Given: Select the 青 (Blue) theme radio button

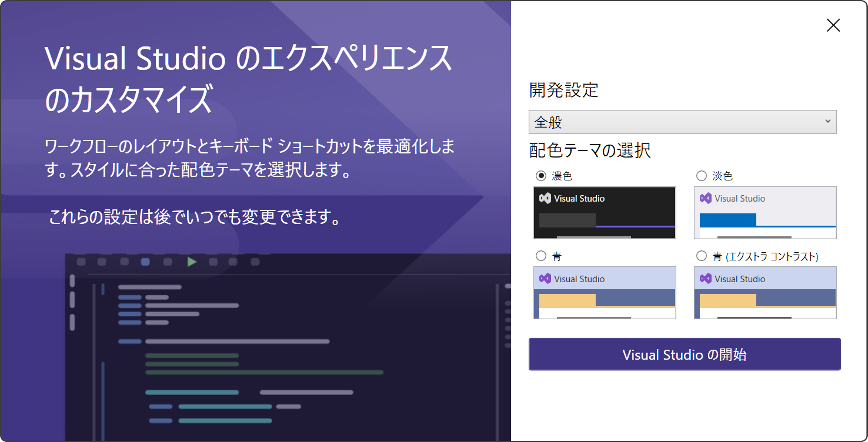Looking at the screenshot, I should 541,256.
